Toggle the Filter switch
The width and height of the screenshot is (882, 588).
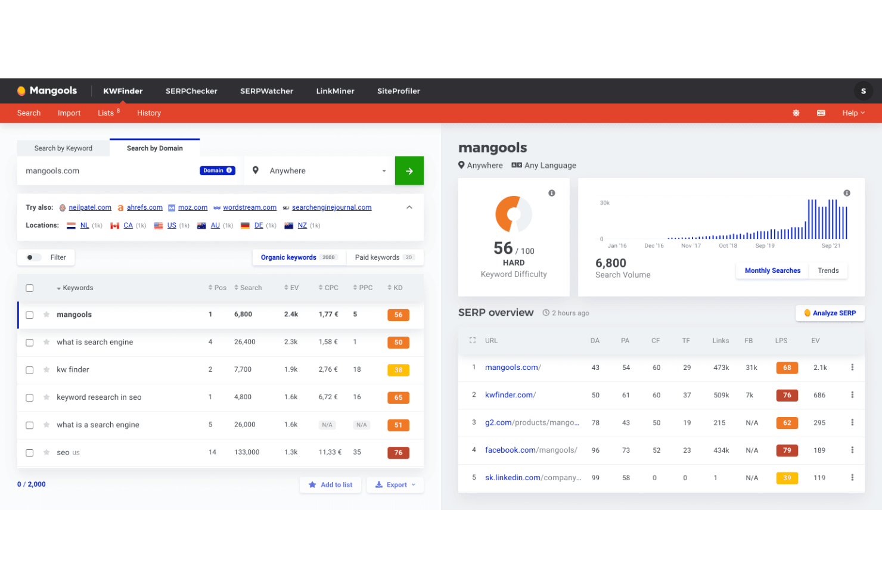33,257
